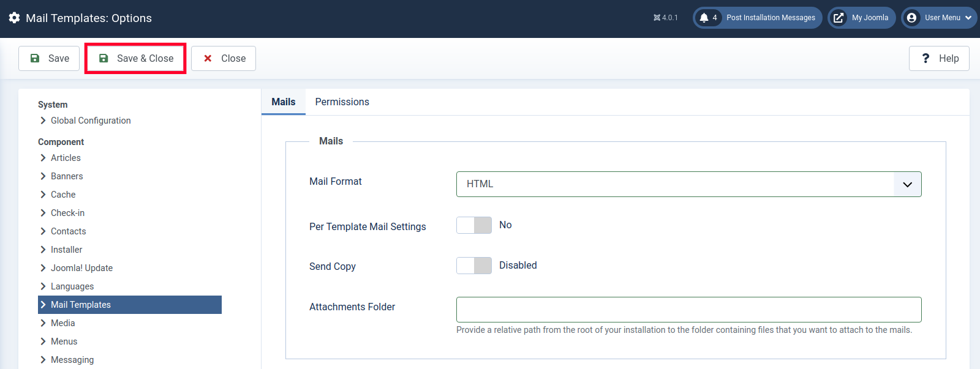This screenshot has width=980, height=369.
Task: Open Installer component options
Action: point(66,250)
